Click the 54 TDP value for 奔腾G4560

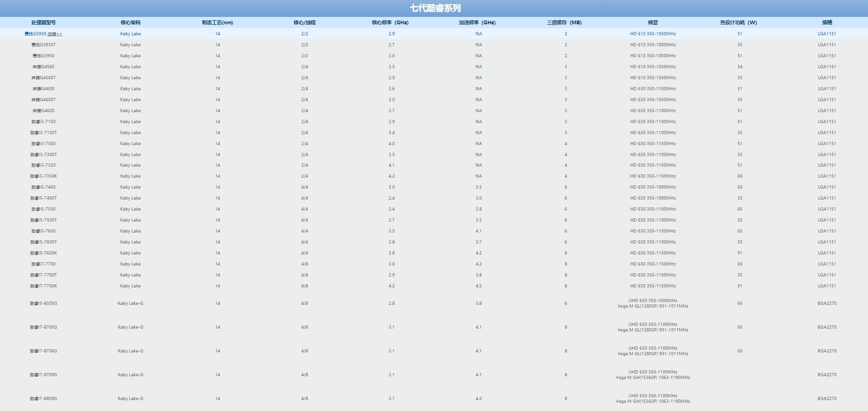[740, 67]
